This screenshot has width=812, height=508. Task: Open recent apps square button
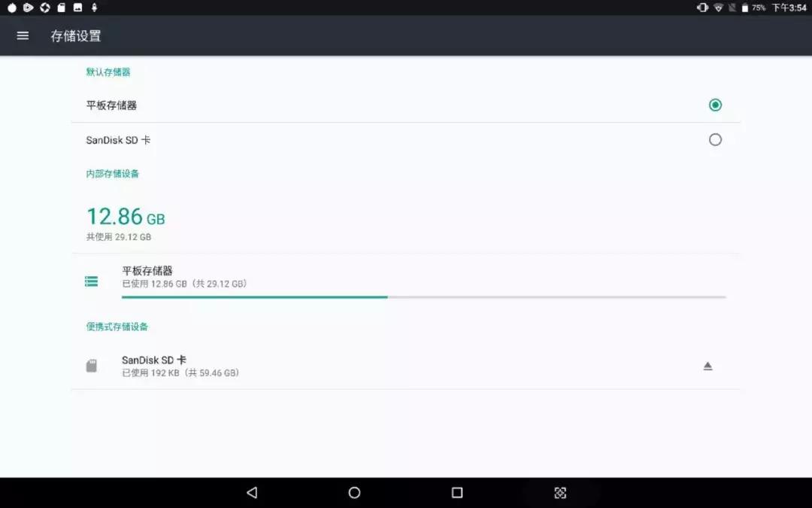point(457,492)
